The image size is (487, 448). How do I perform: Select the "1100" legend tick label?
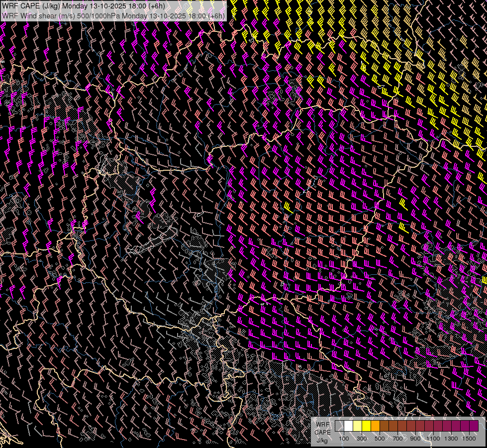click(433, 439)
